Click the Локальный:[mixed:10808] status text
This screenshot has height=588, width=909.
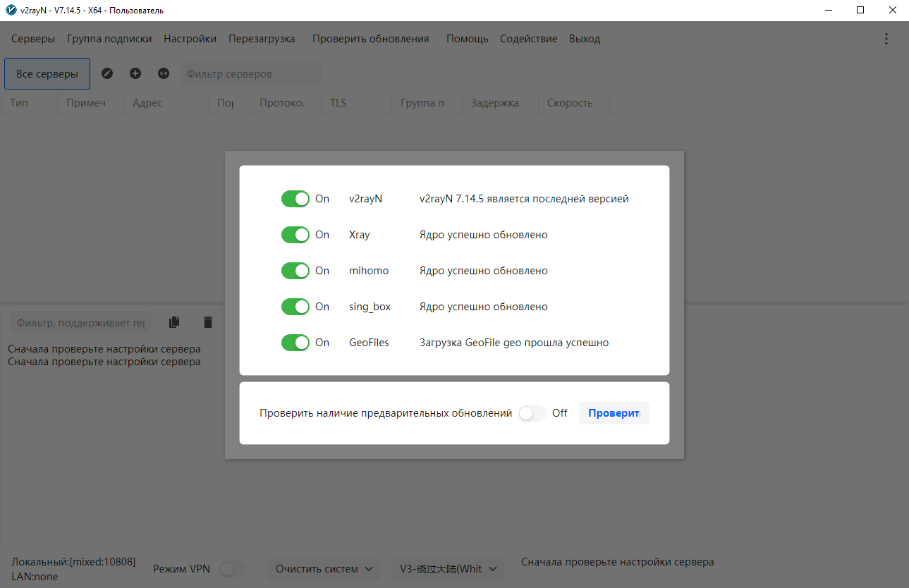click(73, 562)
